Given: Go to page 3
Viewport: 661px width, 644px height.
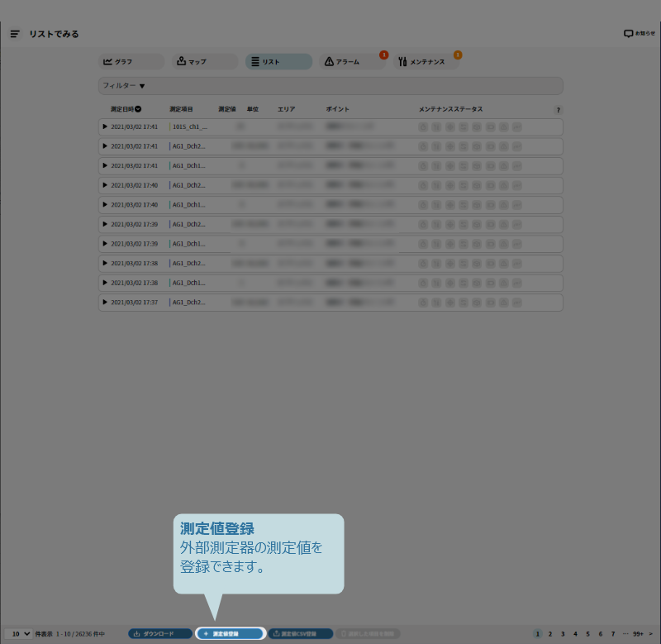Looking at the screenshot, I should click(x=563, y=634).
